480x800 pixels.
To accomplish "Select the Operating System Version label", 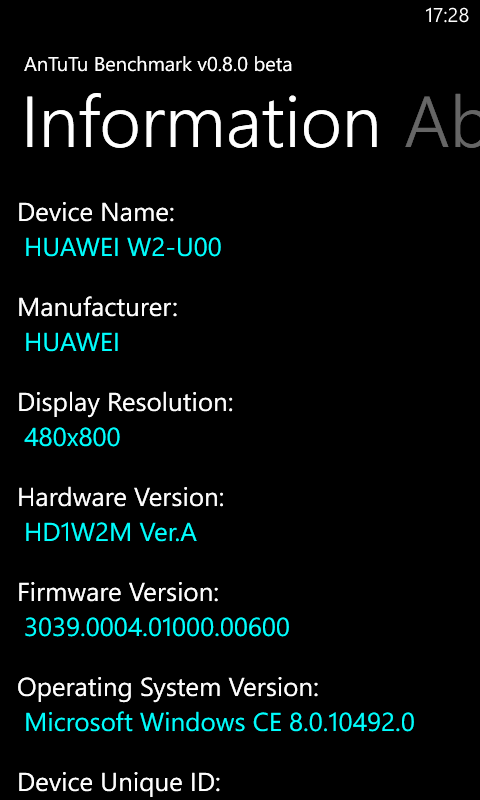I will point(168,688).
